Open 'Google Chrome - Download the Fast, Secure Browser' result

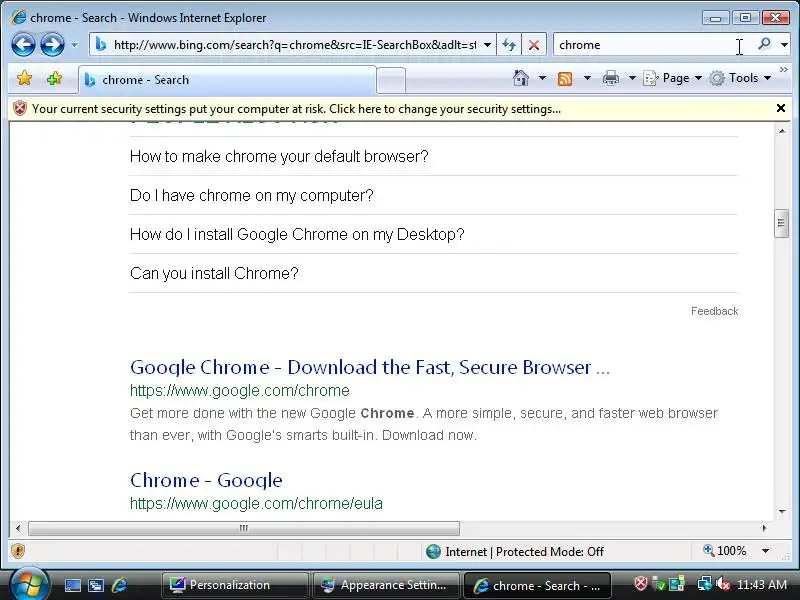pyautogui.click(x=370, y=367)
